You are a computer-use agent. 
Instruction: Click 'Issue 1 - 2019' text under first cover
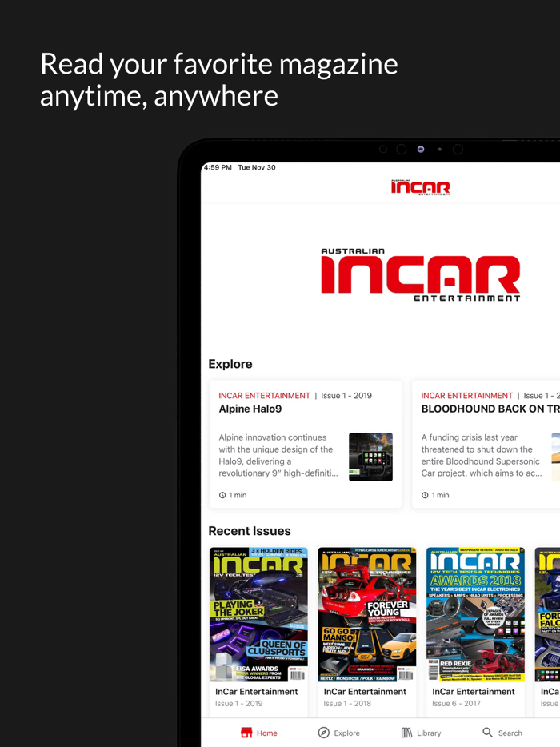tap(238, 704)
